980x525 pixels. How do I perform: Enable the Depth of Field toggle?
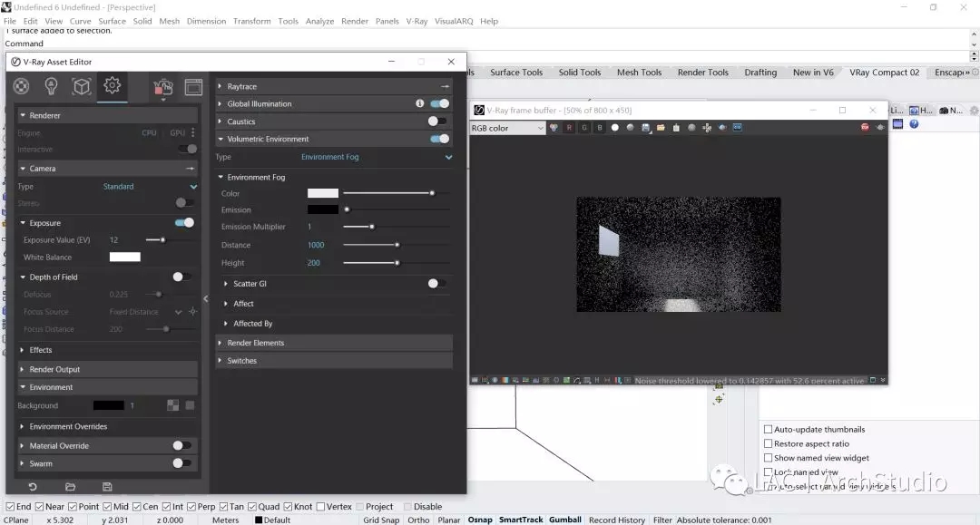tap(181, 277)
